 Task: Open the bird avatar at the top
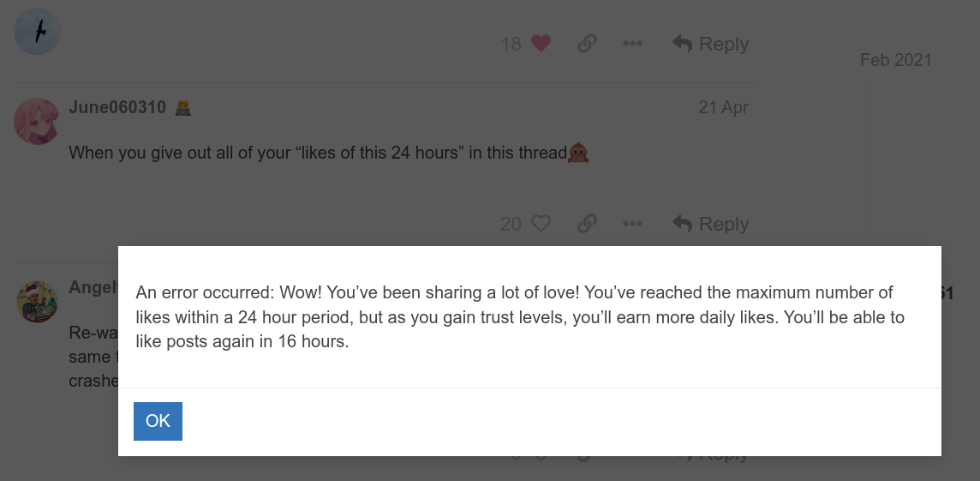37,31
